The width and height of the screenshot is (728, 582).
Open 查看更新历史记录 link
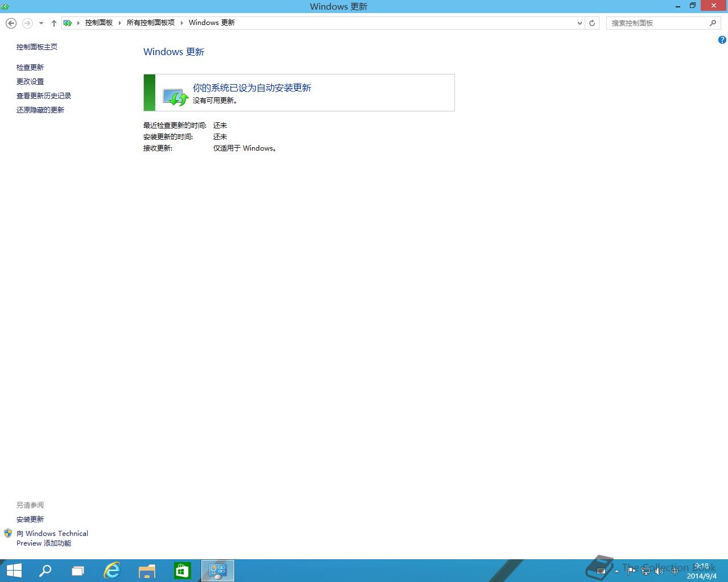click(44, 96)
